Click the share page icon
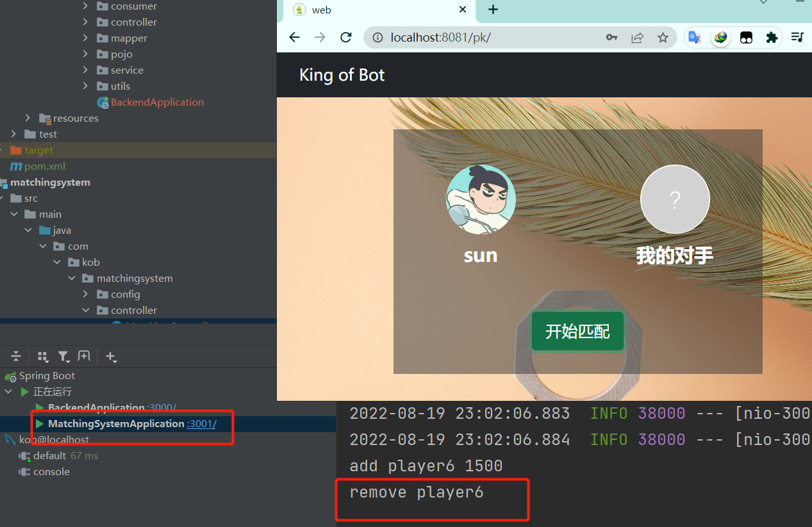The image size is (812, 527). point(637,38)
